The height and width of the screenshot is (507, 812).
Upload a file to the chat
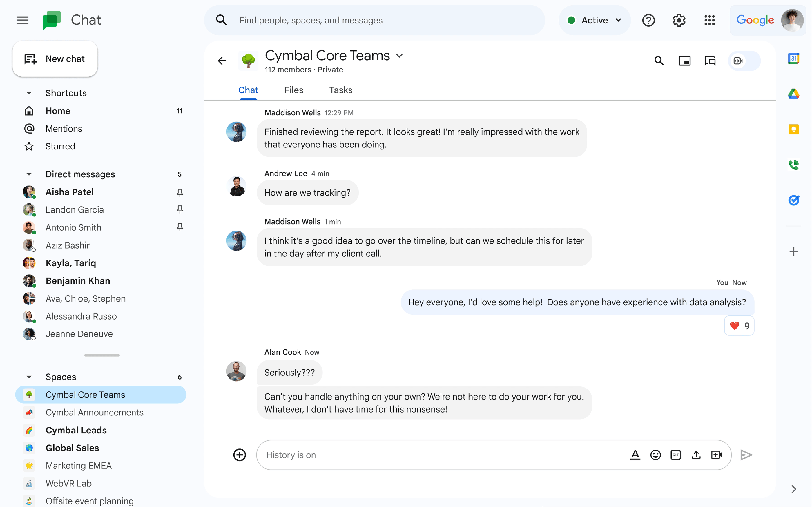[x=696, y=455]
